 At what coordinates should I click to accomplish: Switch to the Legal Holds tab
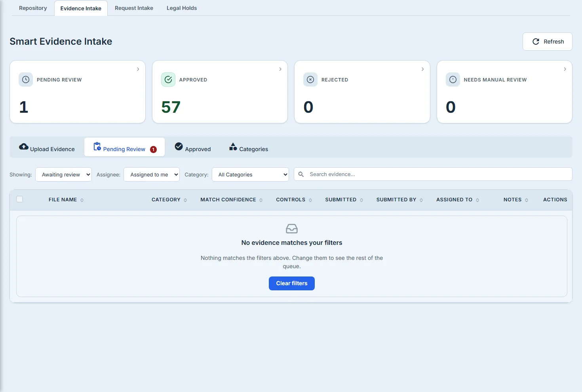coord(182,8)
